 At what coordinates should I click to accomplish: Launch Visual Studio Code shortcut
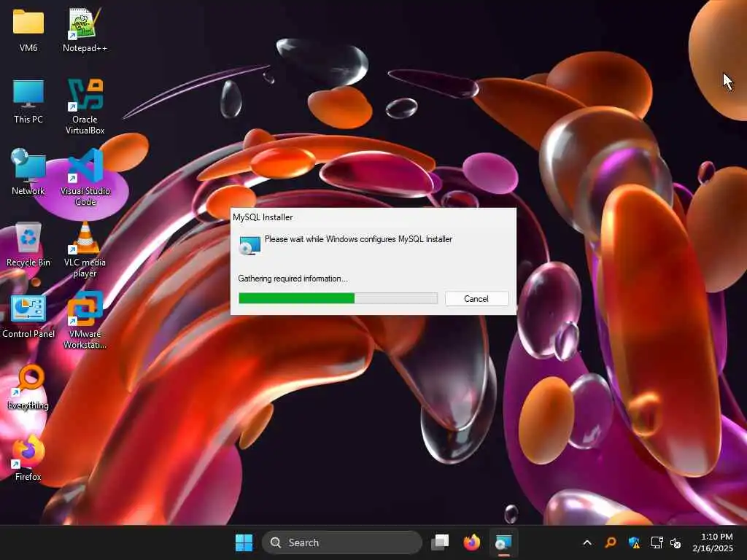85,177
